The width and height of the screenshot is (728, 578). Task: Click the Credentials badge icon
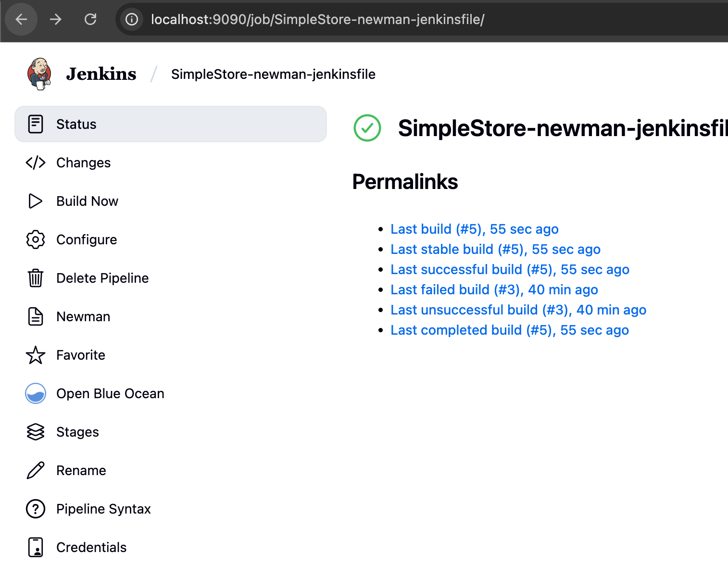pyautogui.click(x=36, y=547)
